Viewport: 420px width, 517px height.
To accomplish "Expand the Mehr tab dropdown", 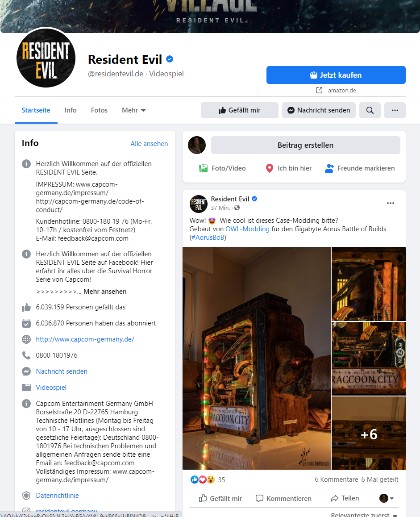I will coord(133,110).
